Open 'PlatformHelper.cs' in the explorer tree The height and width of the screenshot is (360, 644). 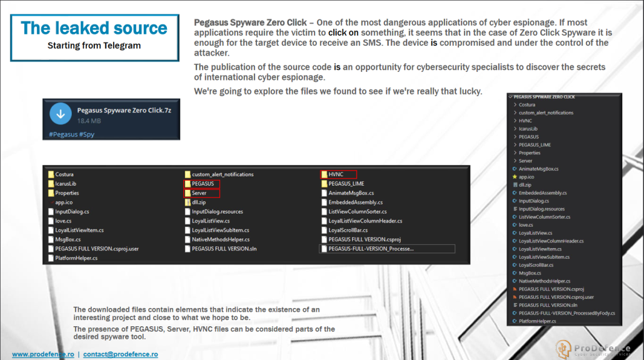pyautogui.click(x=537, y=321)
